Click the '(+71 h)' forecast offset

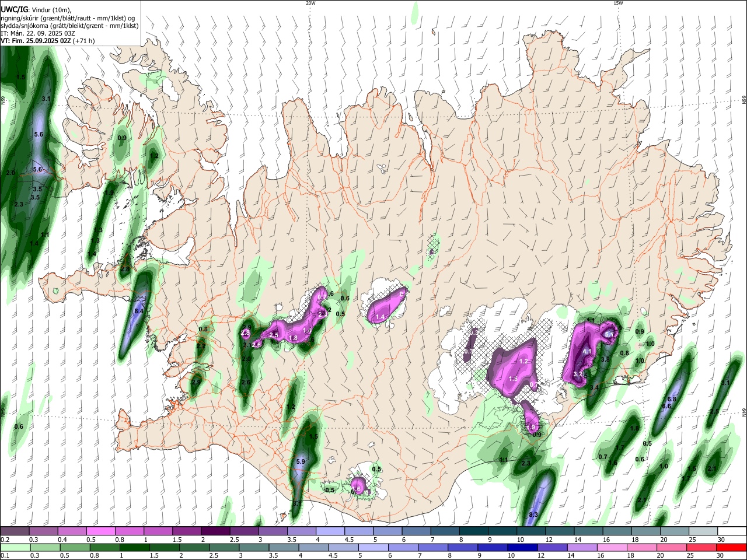point(83,41)
